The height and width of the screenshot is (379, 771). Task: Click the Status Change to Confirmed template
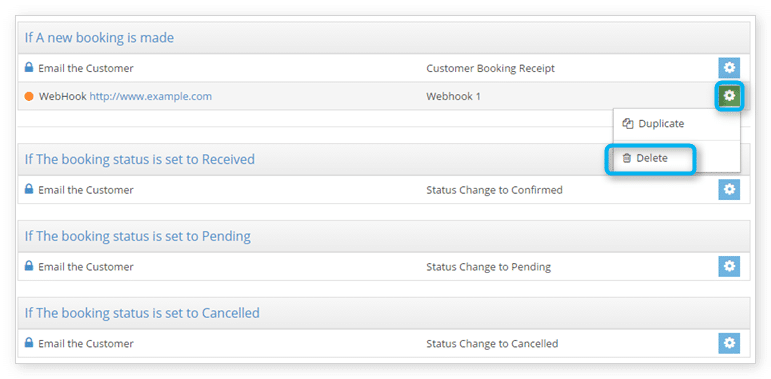pyautogui.click(x=494, y=190)
